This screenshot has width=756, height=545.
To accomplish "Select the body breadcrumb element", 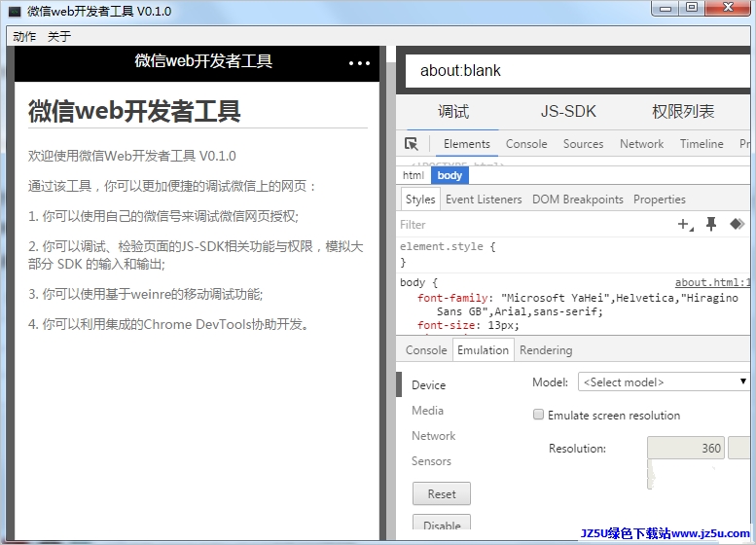I will point(450,175).
